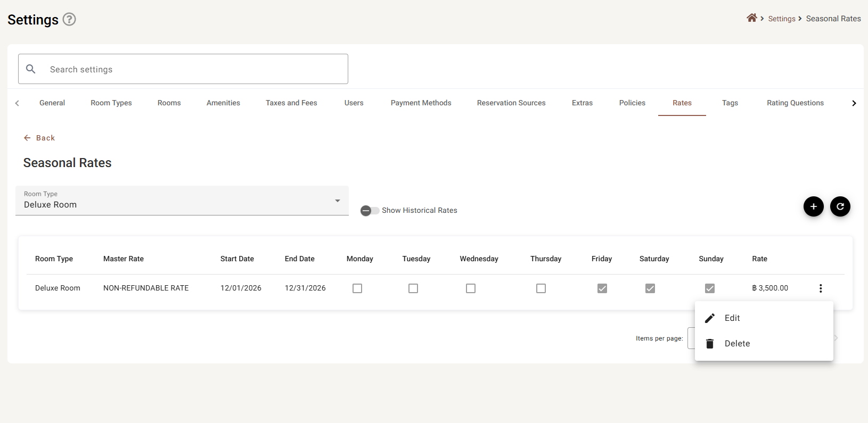868x423 pixels.
Task: Switch to the Rooms tab
Action: coord(169,103)
